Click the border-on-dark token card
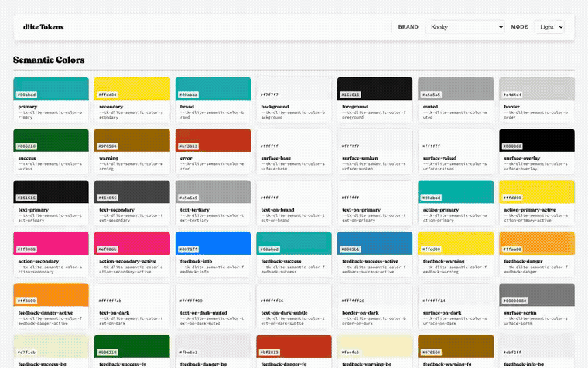588x368 pixels. (x=375, y=306)
